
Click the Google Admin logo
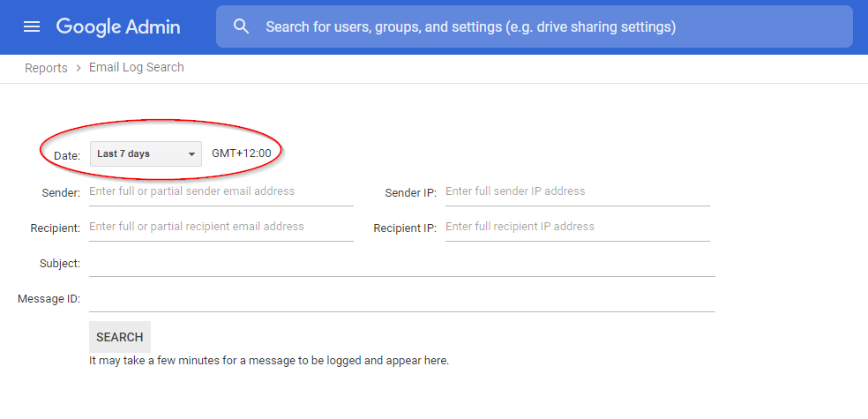tap(118, 26)
